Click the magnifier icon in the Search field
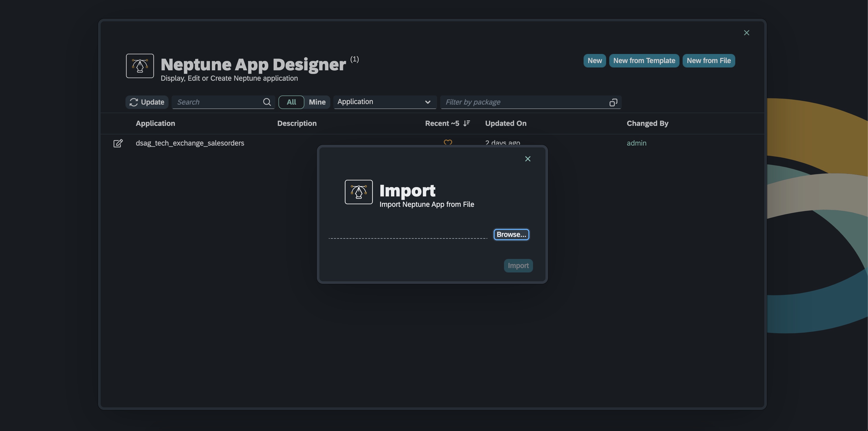This screenshot has height=431, width=868. click(x=267, y=102)
